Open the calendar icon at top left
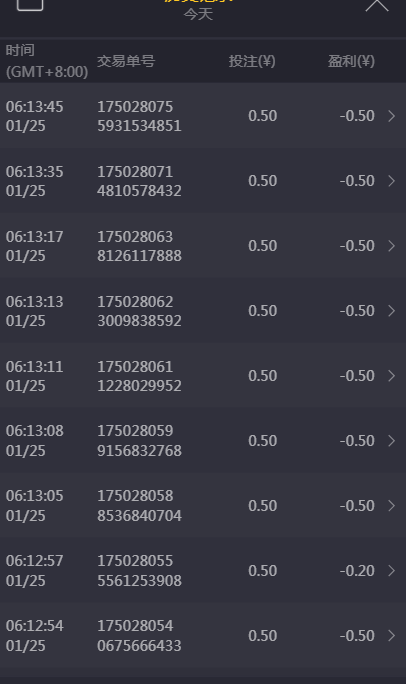Viewport: 406px width, 684px height. point(30,3)
